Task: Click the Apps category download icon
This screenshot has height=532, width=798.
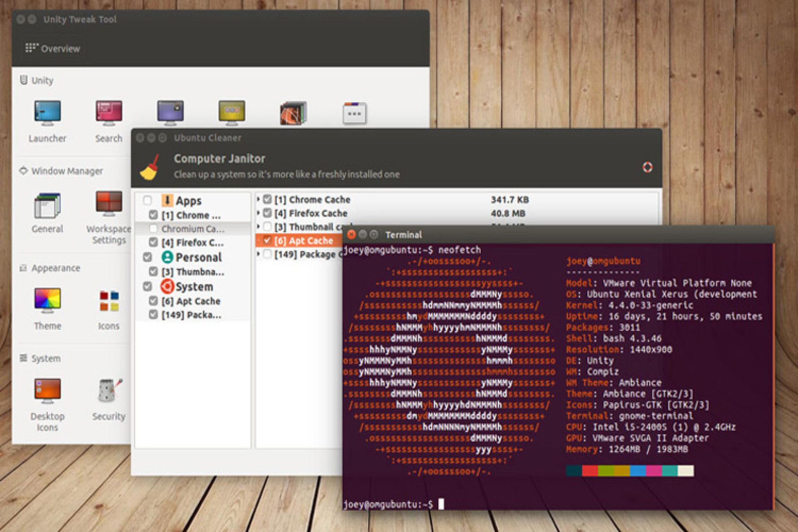Action: click(x=167, y=200)
